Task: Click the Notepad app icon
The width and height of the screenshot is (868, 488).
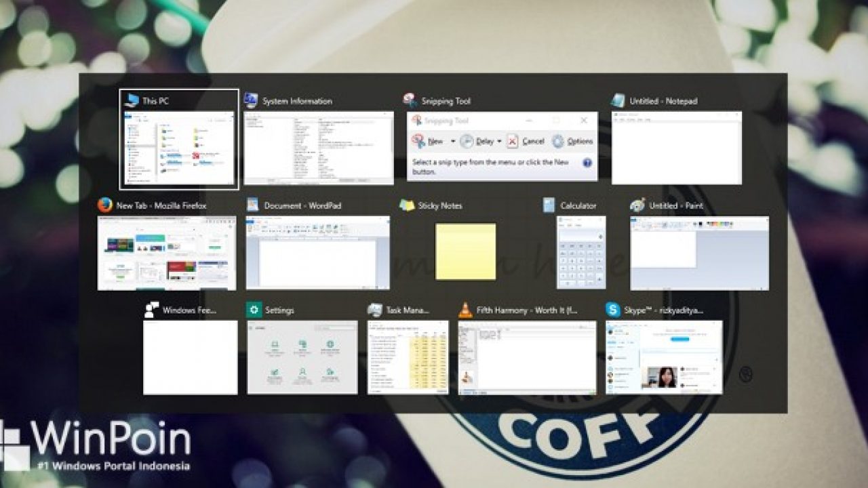Action: (618, 100)
